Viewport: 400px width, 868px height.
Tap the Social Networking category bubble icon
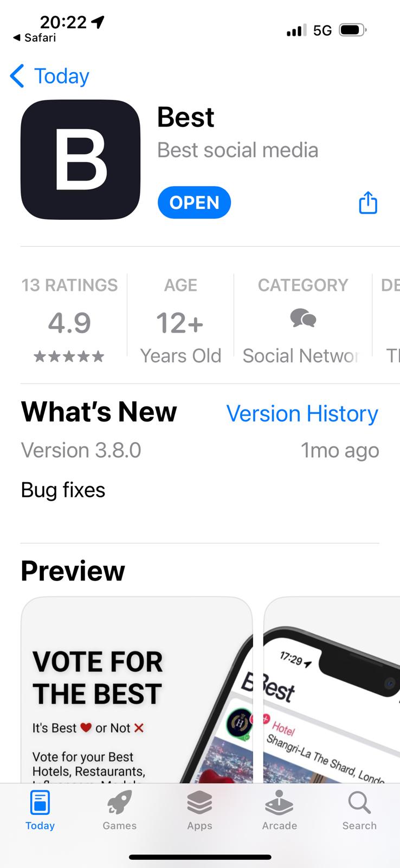point(302,318)
